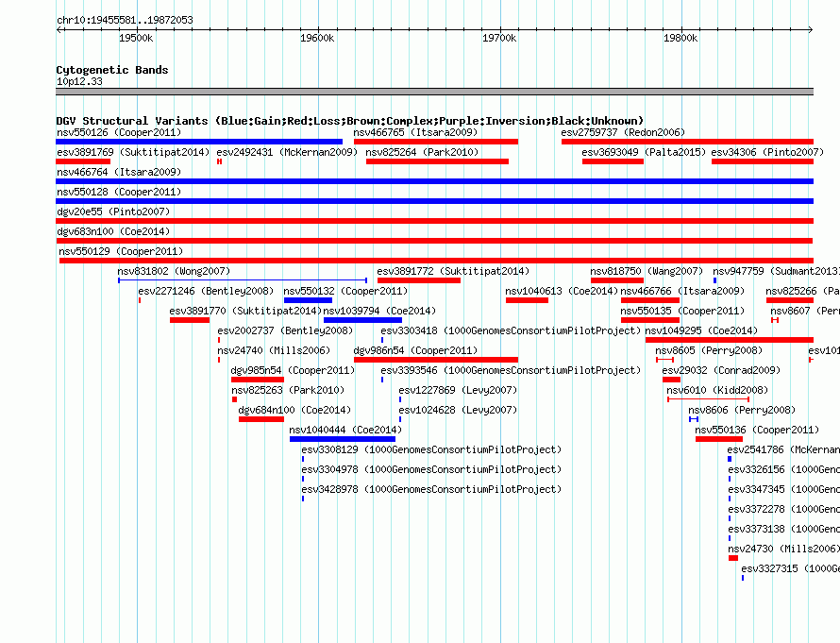Click the nsv8607 variant label
Image resolution: width=840 pixels, height=643 pixels.
(805, 311)
